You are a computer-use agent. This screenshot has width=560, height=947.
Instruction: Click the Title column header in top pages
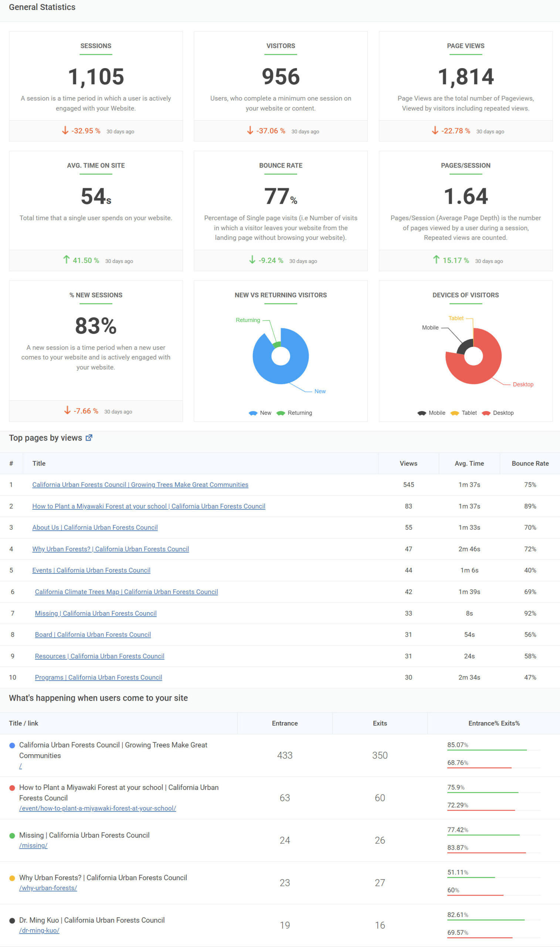(200, 463)
